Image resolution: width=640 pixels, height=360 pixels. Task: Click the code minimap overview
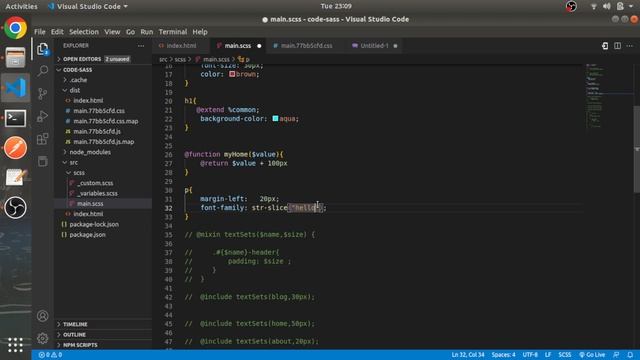(x=609, y=96)
